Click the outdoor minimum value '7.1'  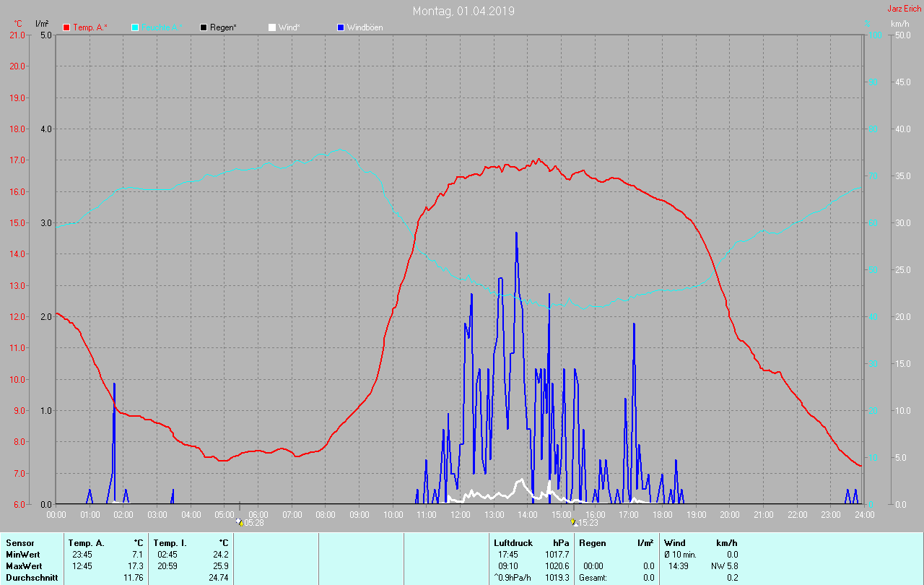pos(138,554)
